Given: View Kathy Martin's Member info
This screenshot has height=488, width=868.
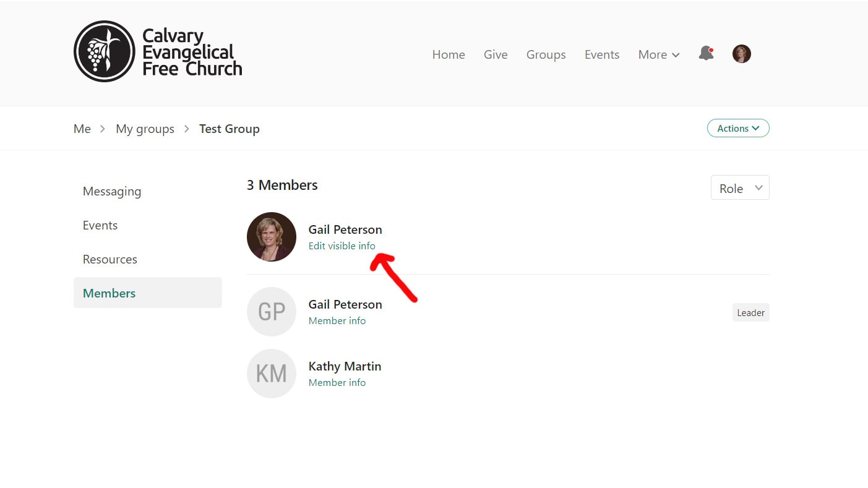Looking at the screenshot, I should tap(337, 382).
